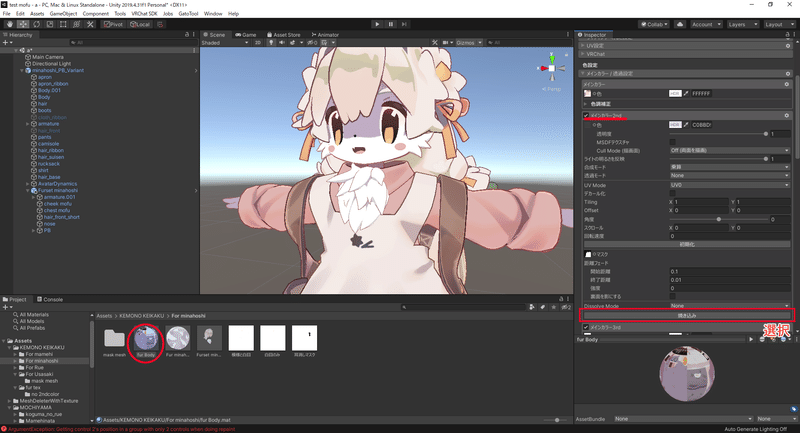Click the eyedropper next to FFFFFF color
Screen dimensions: 800x433
[686, 93]
